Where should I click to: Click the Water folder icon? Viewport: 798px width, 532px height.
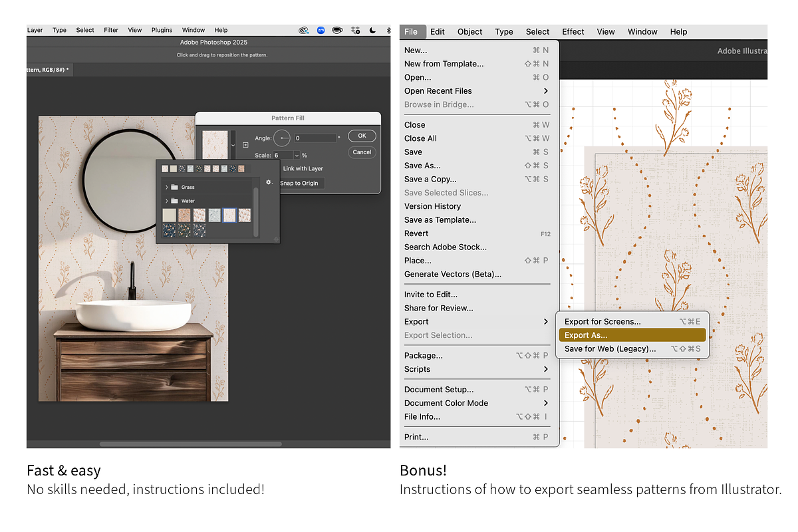coord(174,201)
